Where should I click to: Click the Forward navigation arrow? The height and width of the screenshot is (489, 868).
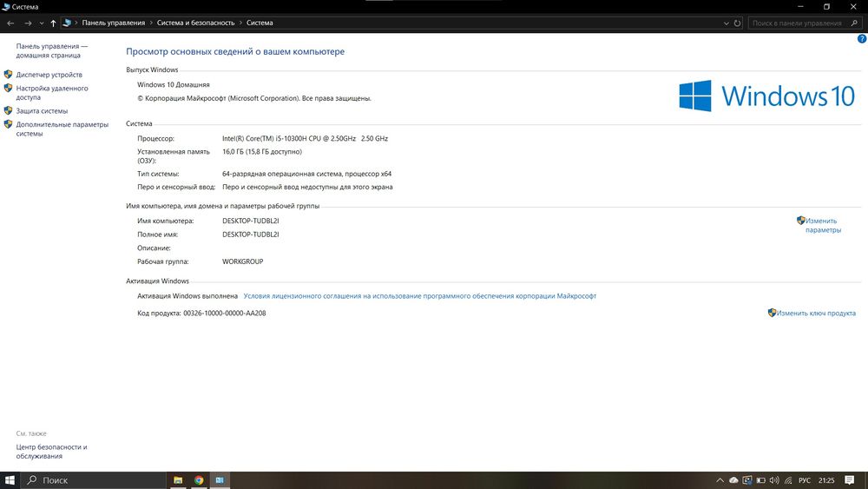pos(28,23)
